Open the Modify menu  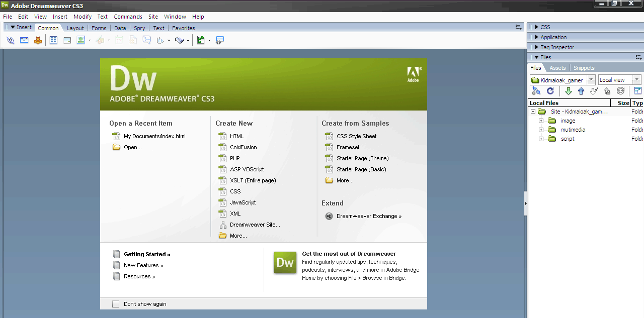83,17
